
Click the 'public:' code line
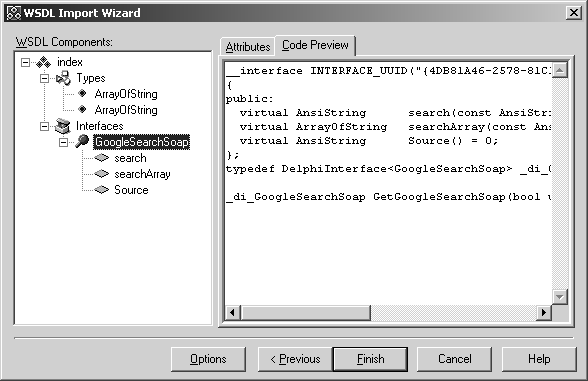[249, 99]
